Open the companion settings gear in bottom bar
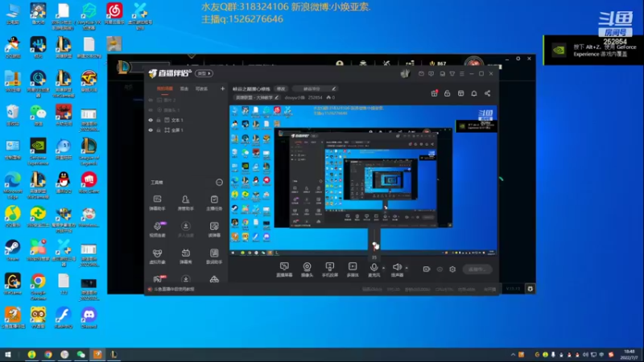644x362 pixels. click(452, 269)
